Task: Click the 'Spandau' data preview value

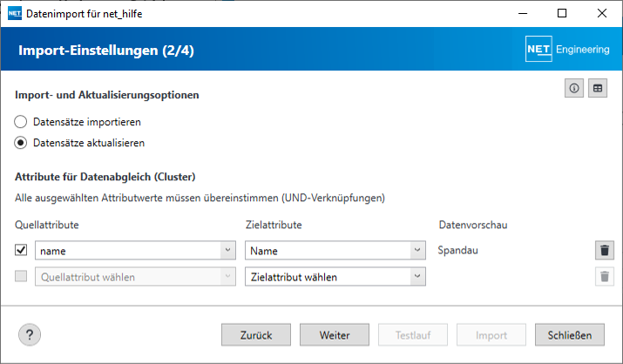Action: tap(457, 251)
